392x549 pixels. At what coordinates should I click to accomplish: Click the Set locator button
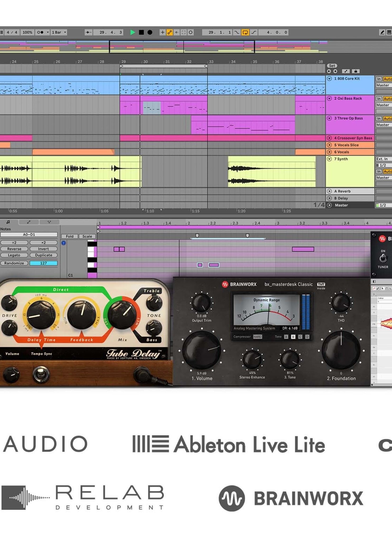click(332, 66)
